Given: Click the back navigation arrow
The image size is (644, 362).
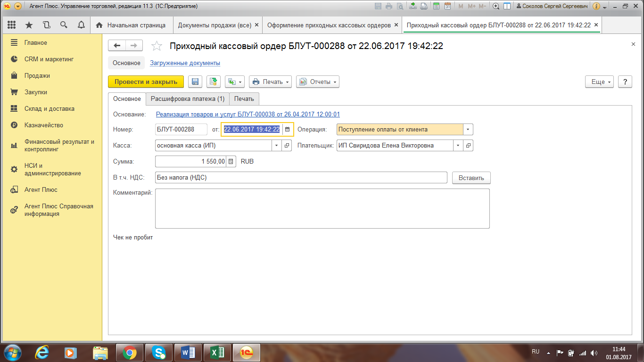Looking at the screenshot, I should [x=117, y=45].
